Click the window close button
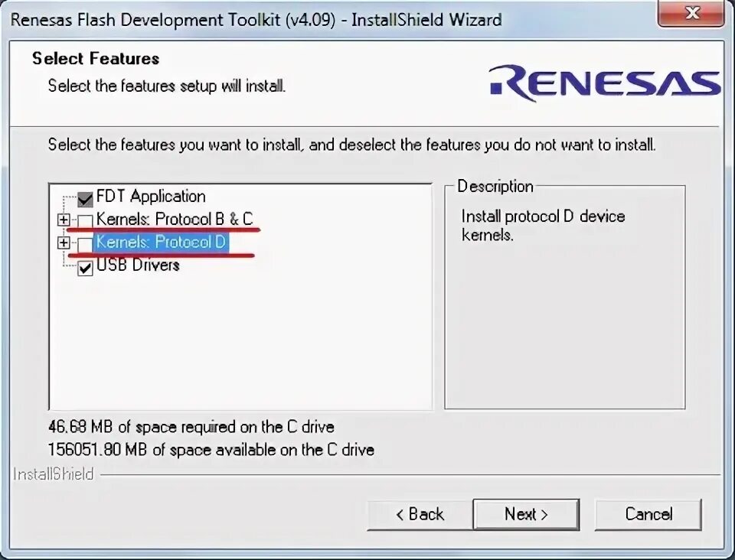Viewport: 735px width, 560px height. (691, 13)
